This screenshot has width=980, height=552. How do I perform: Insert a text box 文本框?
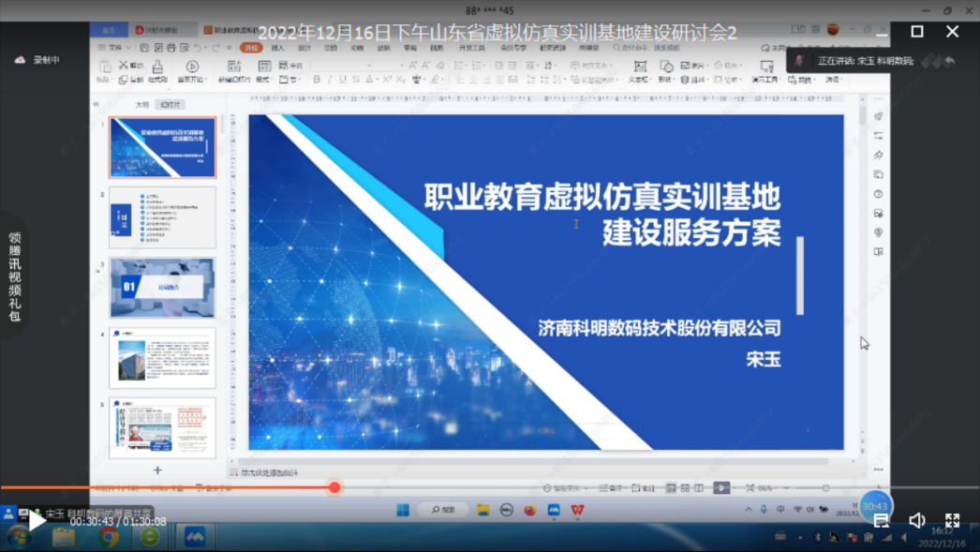639,70
